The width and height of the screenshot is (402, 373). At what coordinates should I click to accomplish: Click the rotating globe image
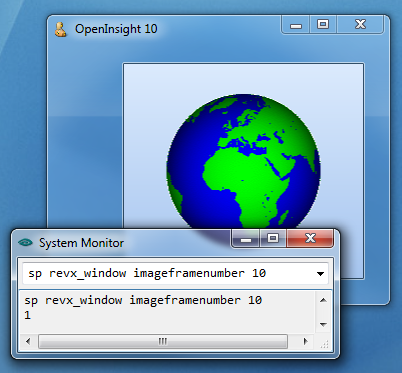243,161
